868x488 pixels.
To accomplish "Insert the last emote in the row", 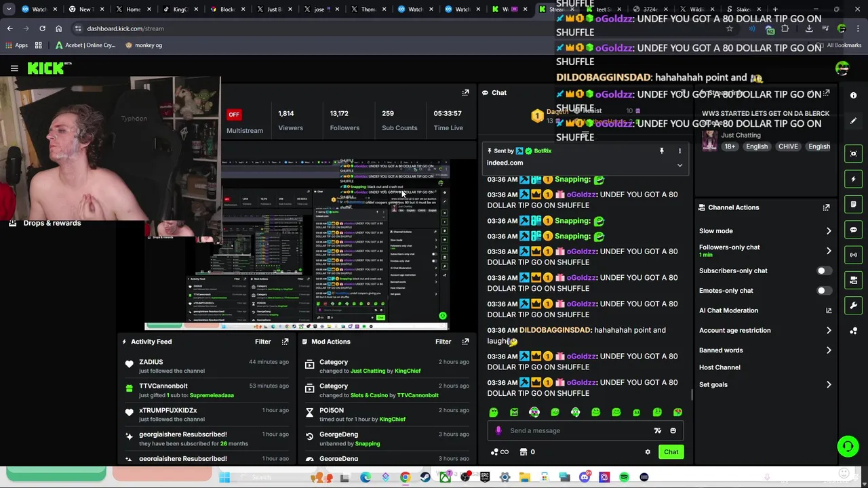I will (677, 412).
